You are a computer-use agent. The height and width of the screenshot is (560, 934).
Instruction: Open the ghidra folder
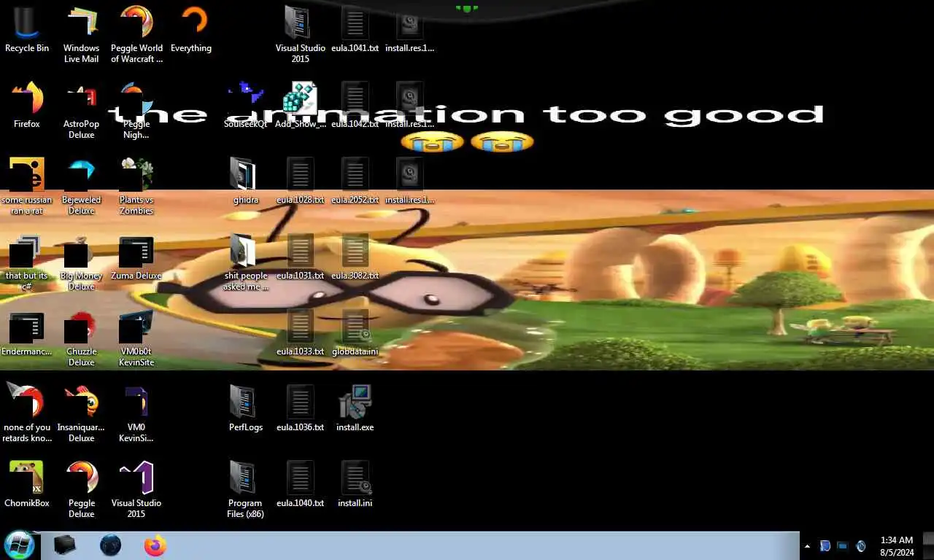(246, 182)
